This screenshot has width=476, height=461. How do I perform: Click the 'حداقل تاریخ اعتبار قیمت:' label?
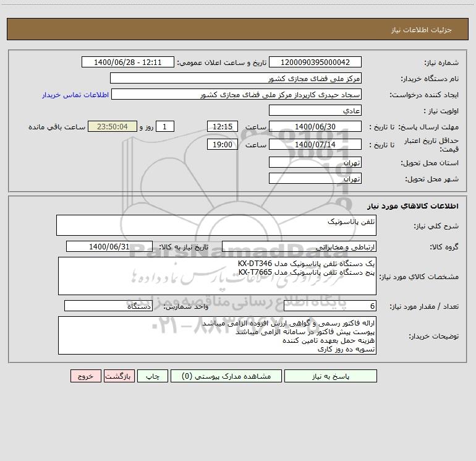coord(431,145)
